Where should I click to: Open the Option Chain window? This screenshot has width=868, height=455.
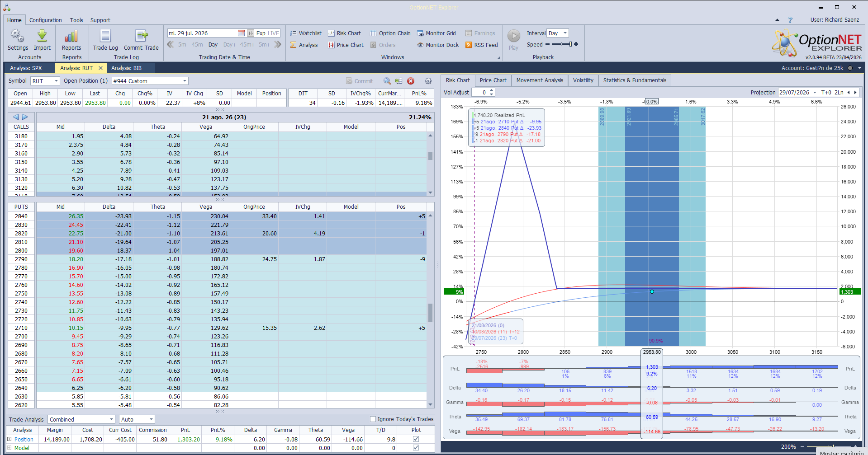point(390,33)
